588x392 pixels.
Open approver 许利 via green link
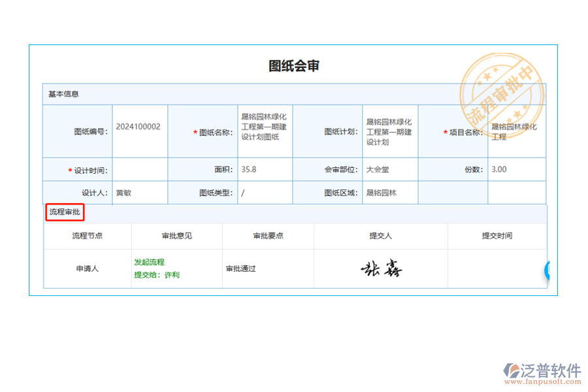pos(172,275)
